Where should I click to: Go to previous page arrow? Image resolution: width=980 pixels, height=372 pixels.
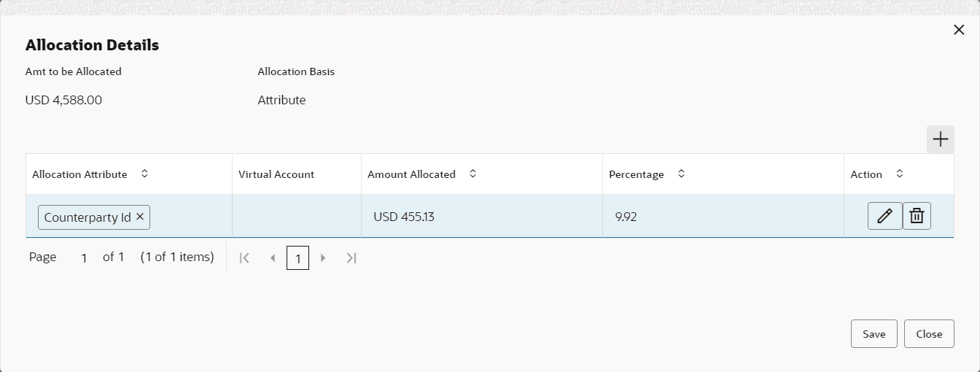pyautogui.click(x=273, y=257)
